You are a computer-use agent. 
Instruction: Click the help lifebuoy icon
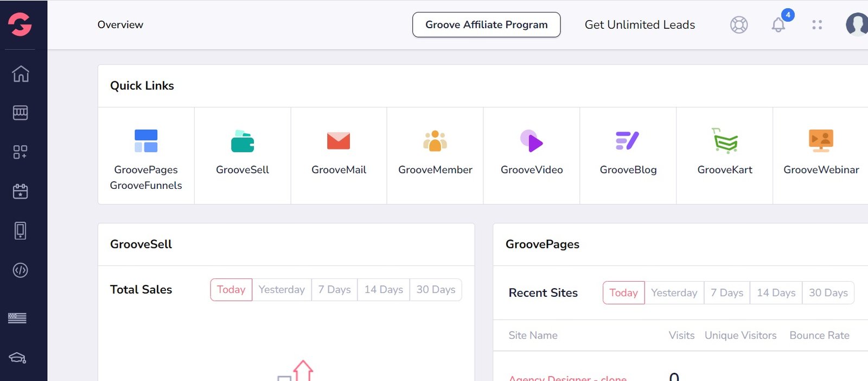point(739,25)
